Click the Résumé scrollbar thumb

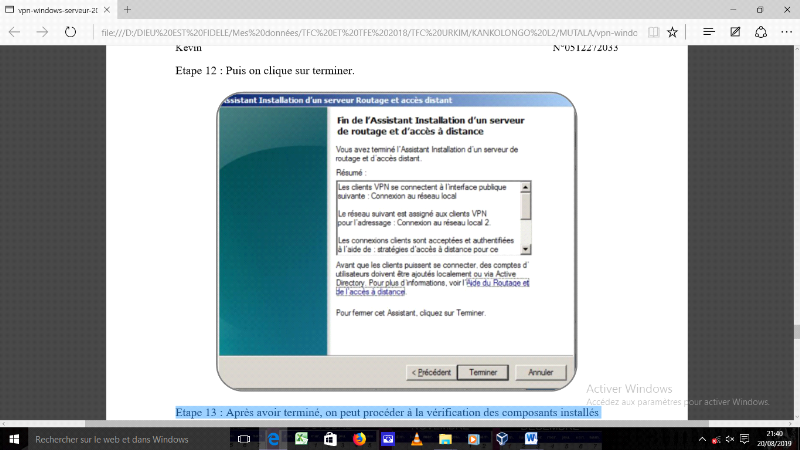[525, 206]
